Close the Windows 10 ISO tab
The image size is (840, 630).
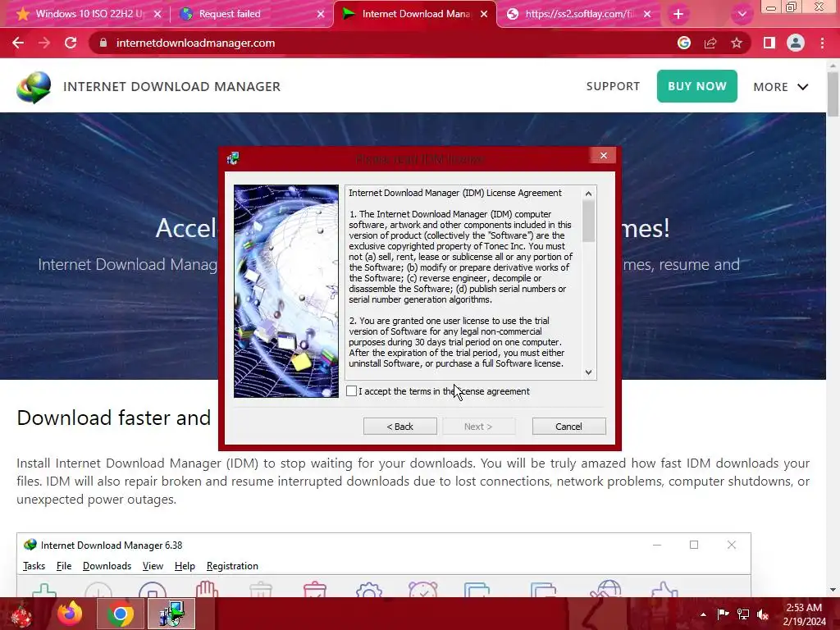(157, 15)
